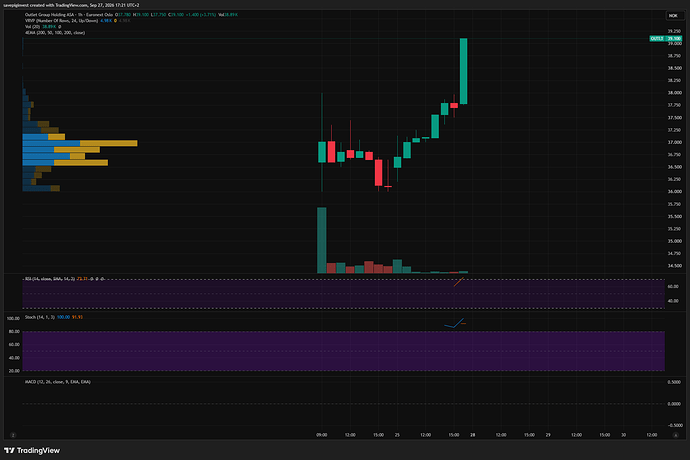Viewport: 690px width, 460px height.
Task: Click the OUTLT last price label
Action: (x=665, y=39)
